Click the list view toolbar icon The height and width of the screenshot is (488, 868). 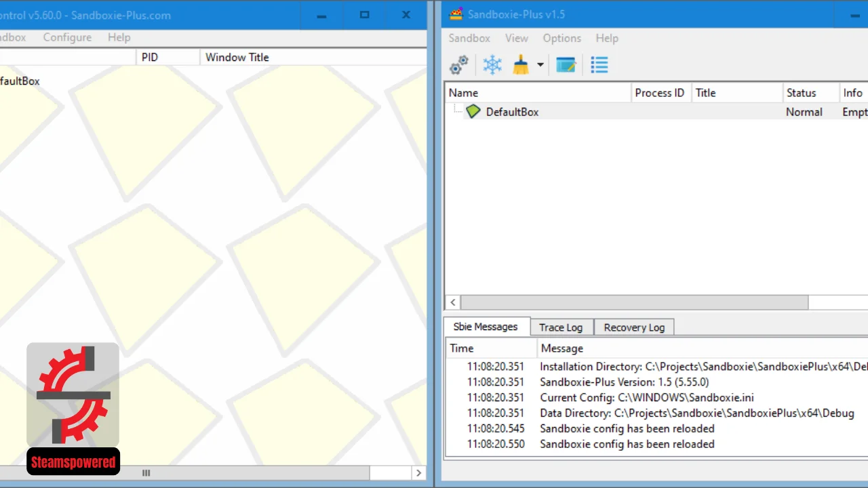(x=599, y=65)
